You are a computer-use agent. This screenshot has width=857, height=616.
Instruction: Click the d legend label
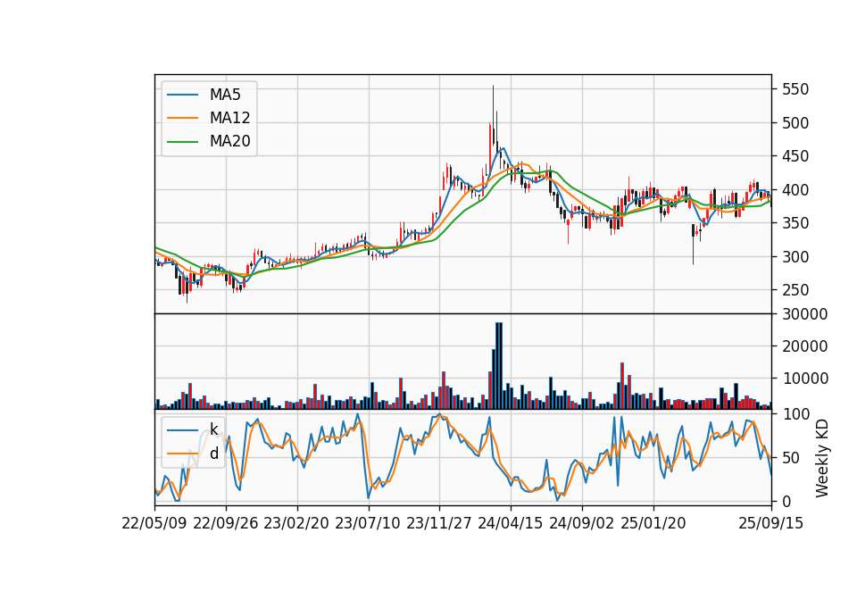[x=213, y=454]
